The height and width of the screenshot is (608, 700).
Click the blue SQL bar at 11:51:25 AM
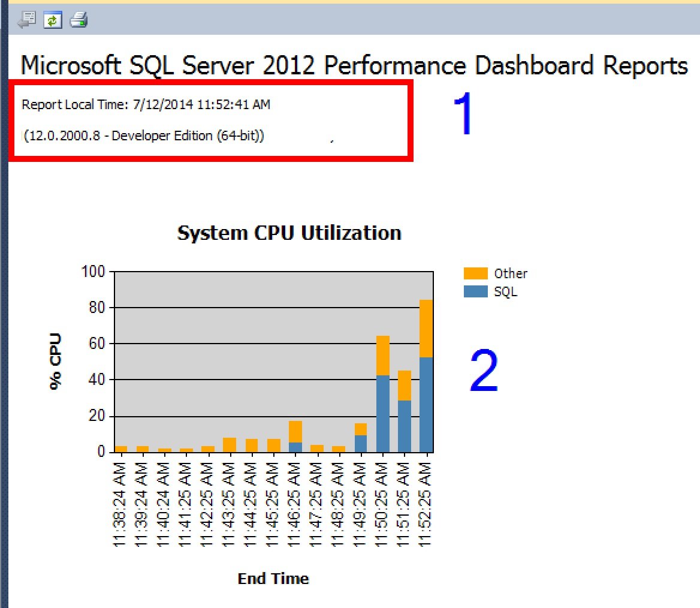click(x=405, y=426)
